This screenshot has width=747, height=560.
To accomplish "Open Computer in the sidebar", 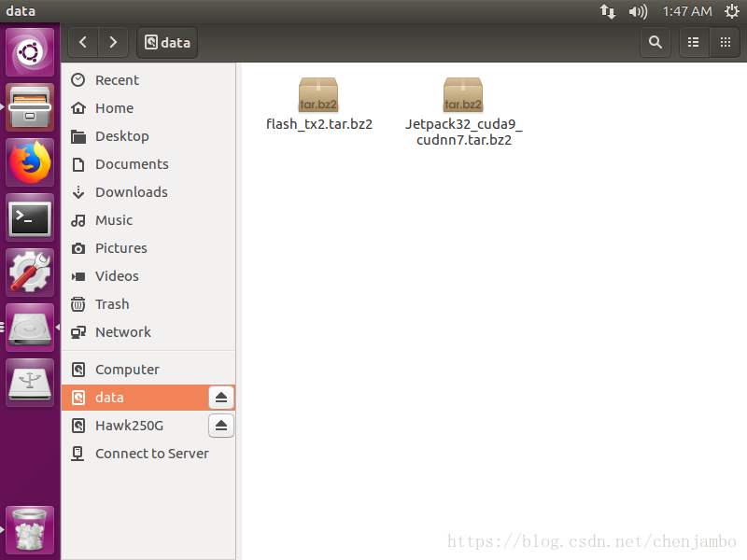I will (148, 370).
